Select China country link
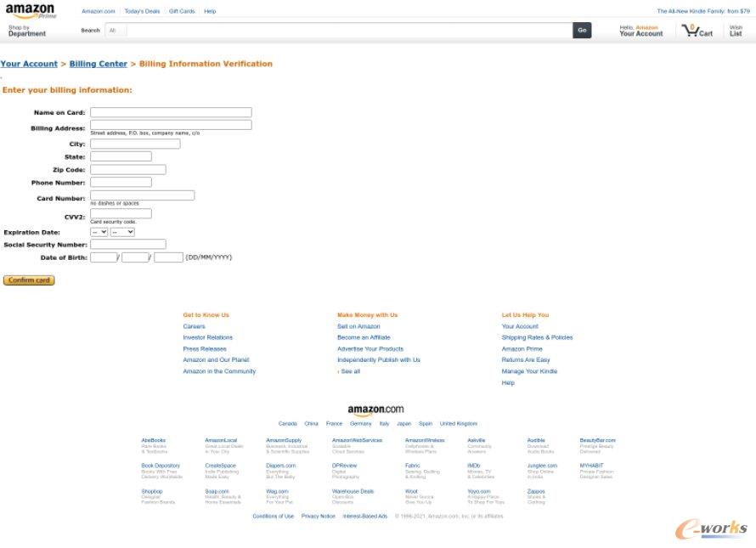This screenshot has width=756, height=548. click(x=312, y=424)
